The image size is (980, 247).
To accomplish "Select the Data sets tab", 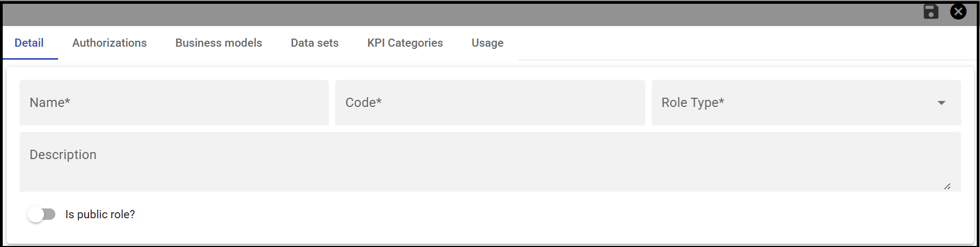I will pyautogui.click(x=315, y=43).
